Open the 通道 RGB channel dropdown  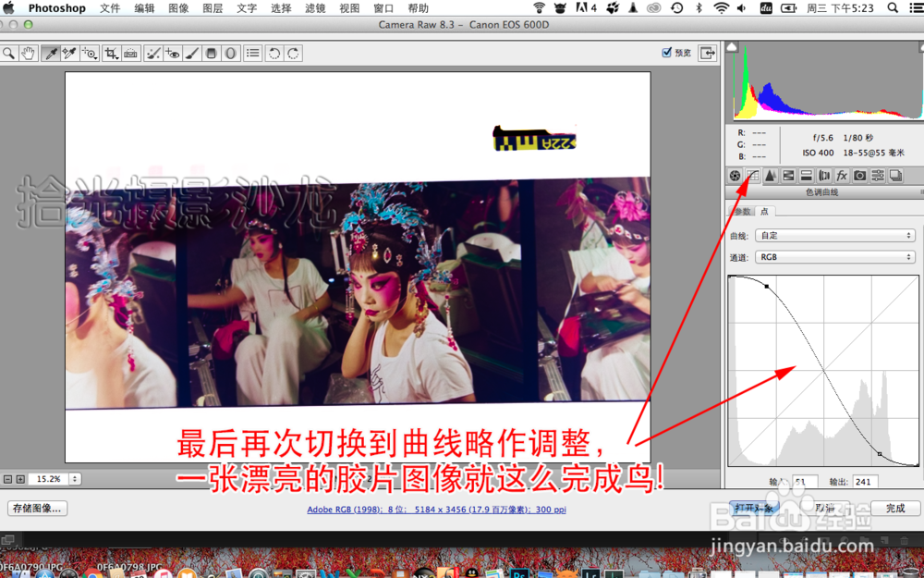pos(835,257)
